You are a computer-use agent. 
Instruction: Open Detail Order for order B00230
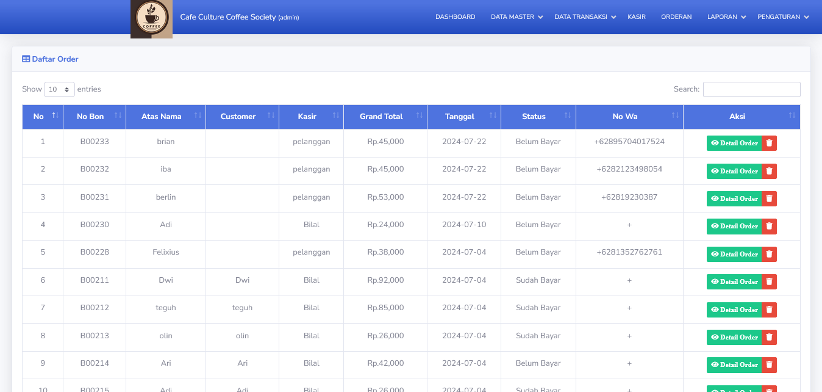(734, 226)
